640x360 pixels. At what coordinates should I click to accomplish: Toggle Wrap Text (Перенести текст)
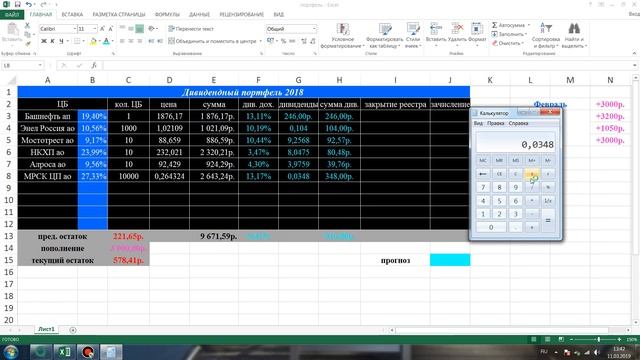pyautogui.click(x=191, y=29)
